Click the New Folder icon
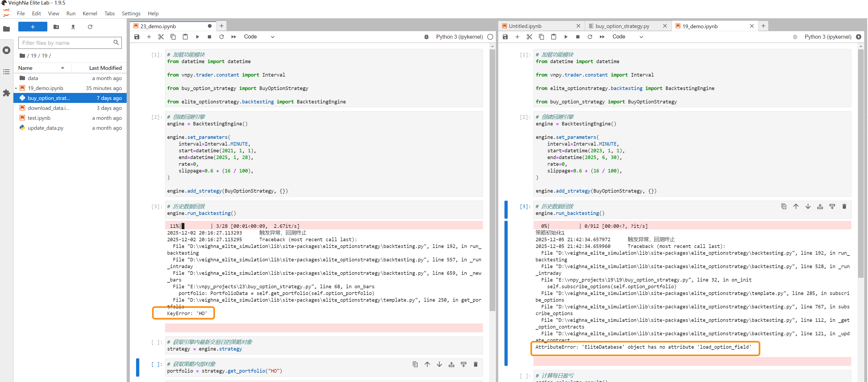This screenshot has width=868, height=382. [56, 27]
